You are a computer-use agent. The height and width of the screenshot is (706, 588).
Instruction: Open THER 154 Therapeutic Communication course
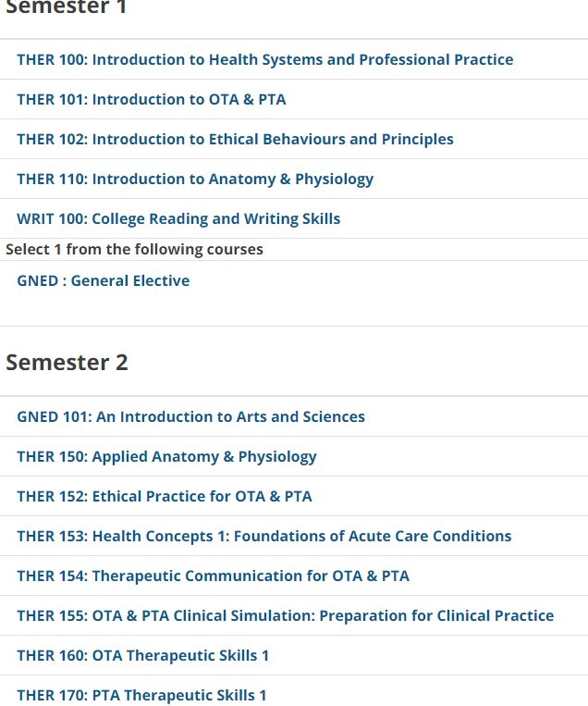point(214,576)
